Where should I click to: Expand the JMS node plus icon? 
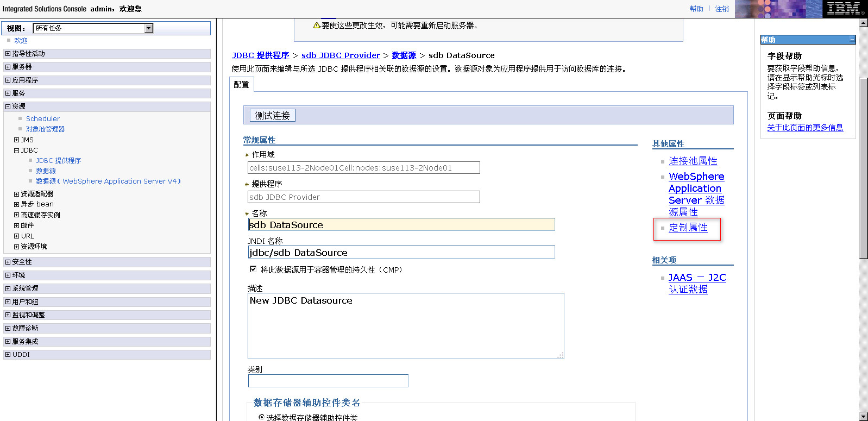pyautogui.click(x=16, y=140)
